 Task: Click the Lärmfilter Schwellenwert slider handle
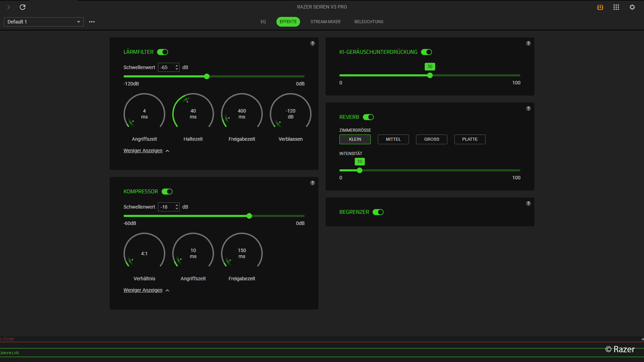[x=207, y=76]
